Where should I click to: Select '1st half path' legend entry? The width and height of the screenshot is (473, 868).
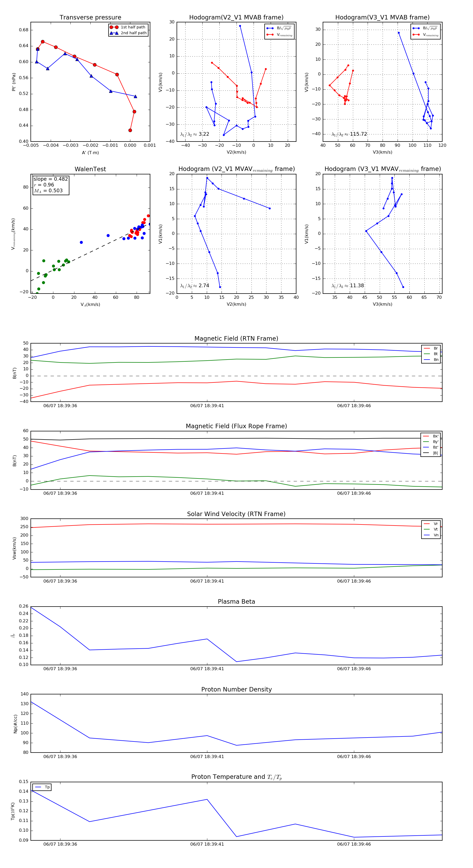click(x=128, y=27)
